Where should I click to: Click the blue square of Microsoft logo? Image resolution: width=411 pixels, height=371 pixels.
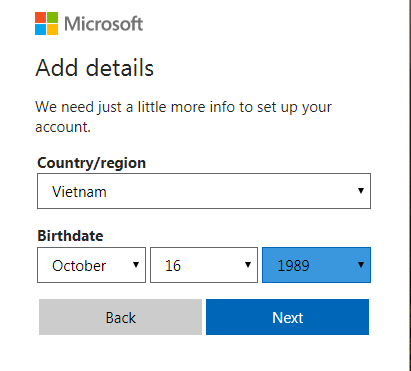click(x=40, y=30)
